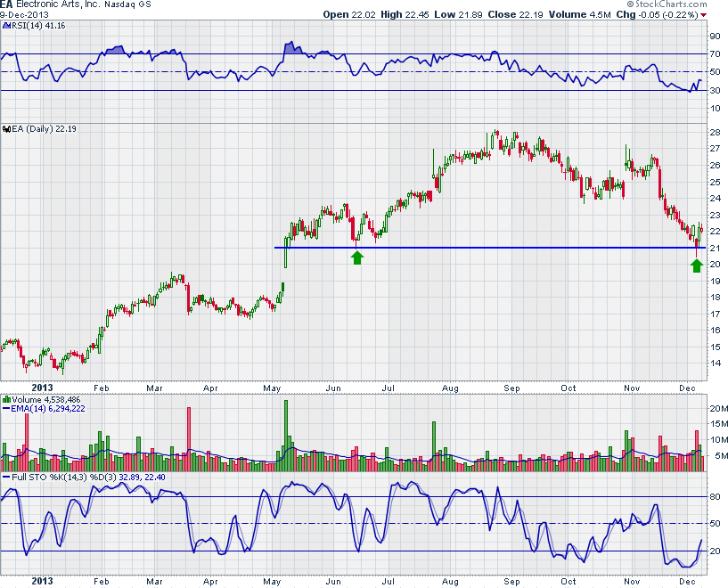Click the blue EMA(14) legend line marker

[6, 409]
